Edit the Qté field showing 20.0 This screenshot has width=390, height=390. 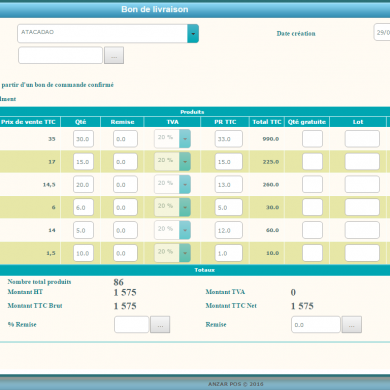(x=83, y=184)
